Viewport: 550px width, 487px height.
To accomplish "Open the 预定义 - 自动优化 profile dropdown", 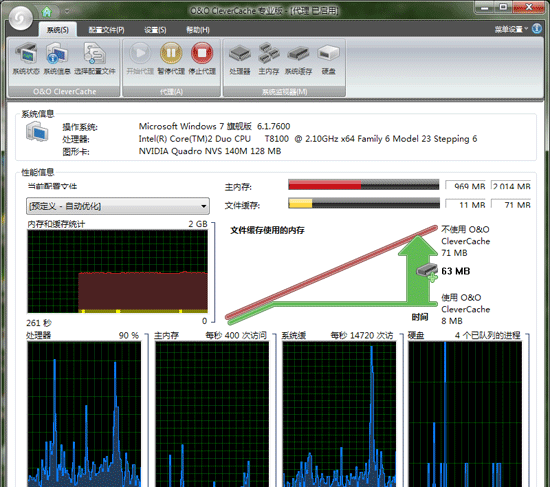I will [118, 206].
